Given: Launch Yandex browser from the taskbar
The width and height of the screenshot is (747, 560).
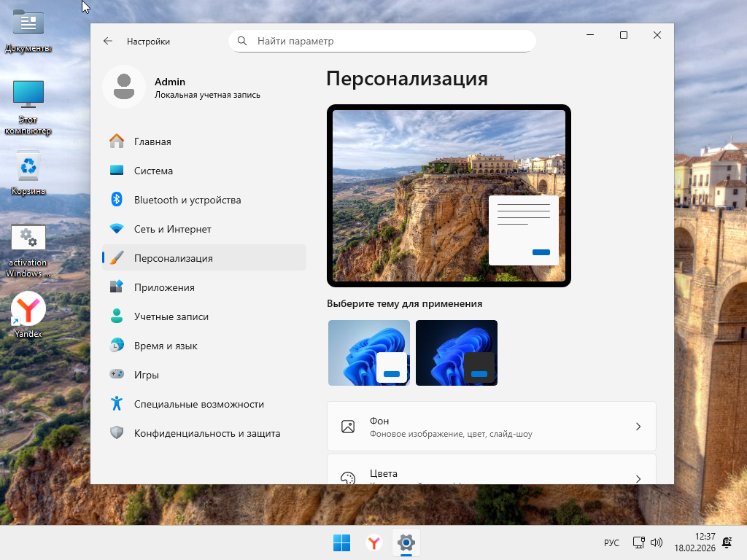Looking at the screenshot, I should click(373, 542).
